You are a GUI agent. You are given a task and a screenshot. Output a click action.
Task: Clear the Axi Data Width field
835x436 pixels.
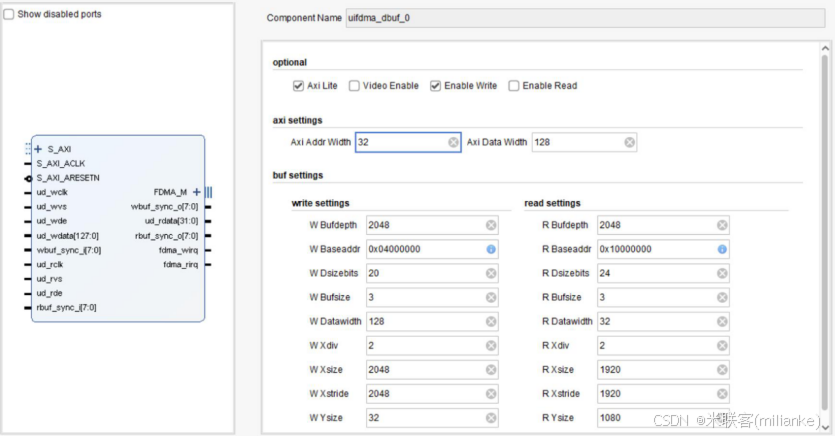pyautogui.click(x=629, y=142)
